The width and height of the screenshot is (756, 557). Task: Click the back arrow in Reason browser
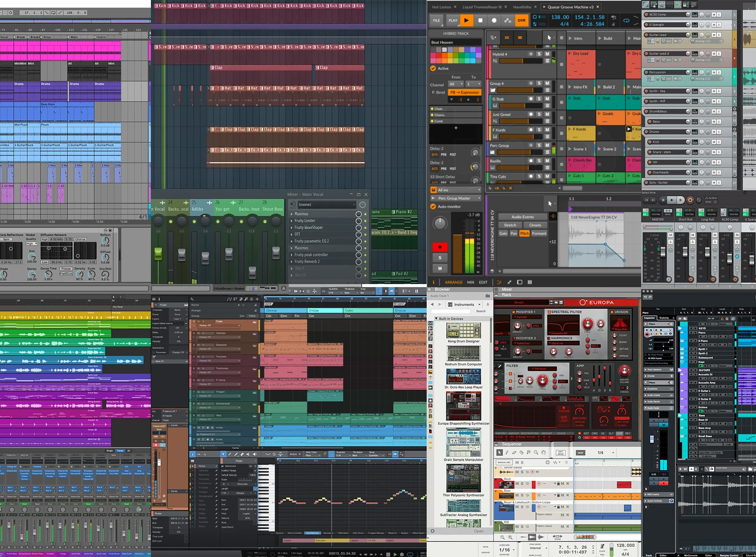432,304
